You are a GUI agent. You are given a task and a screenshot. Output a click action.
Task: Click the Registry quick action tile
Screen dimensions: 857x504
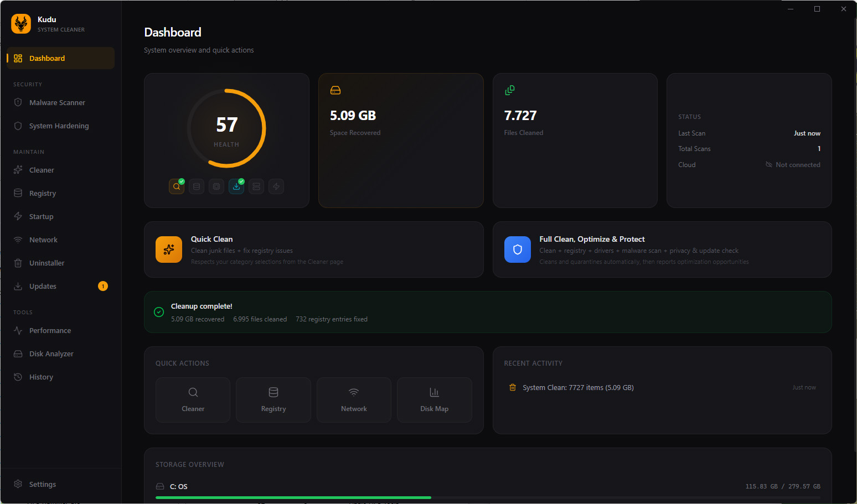[x=273, y=400]
